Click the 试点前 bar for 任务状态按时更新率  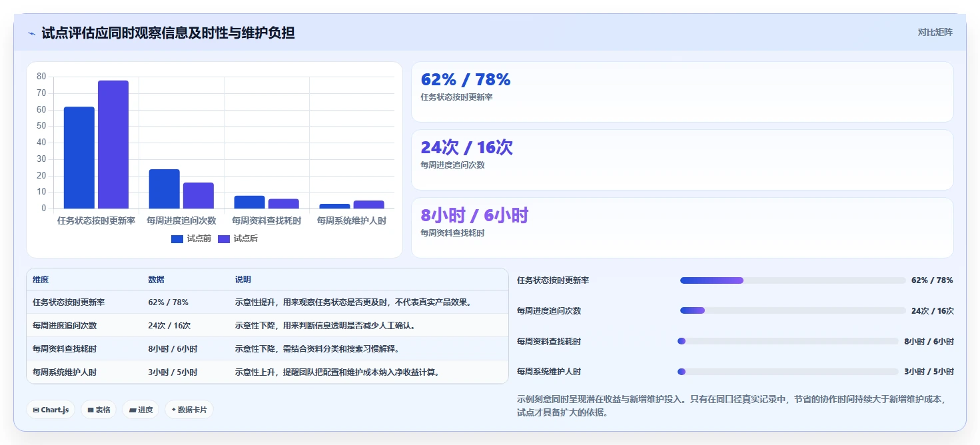(79, 158)
